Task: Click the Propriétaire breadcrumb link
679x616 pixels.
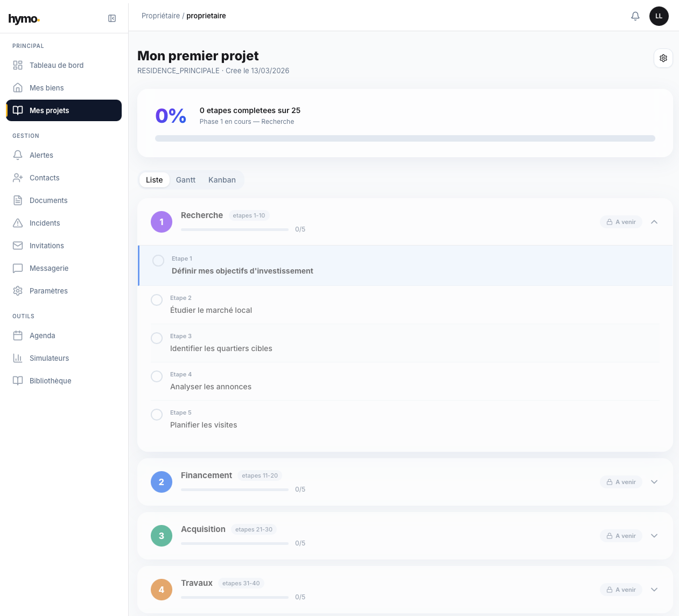Action: coord(160,16)
